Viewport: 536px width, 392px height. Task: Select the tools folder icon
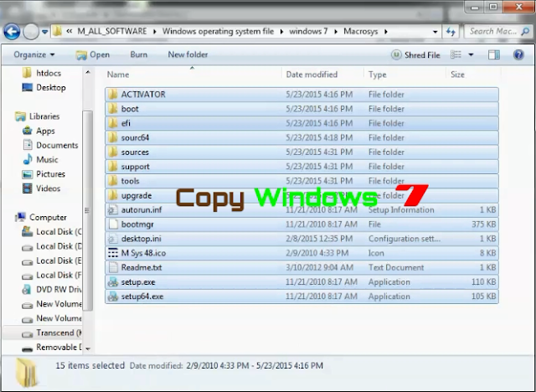[113, 181]
